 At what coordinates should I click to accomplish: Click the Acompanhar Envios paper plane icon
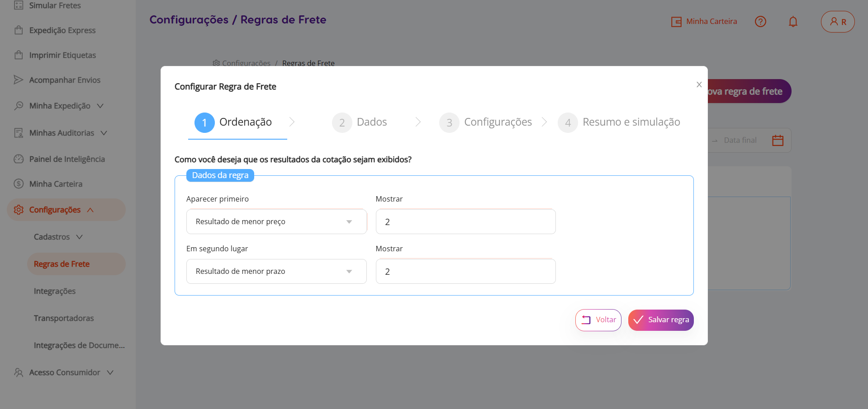click(x=19, y=80)
